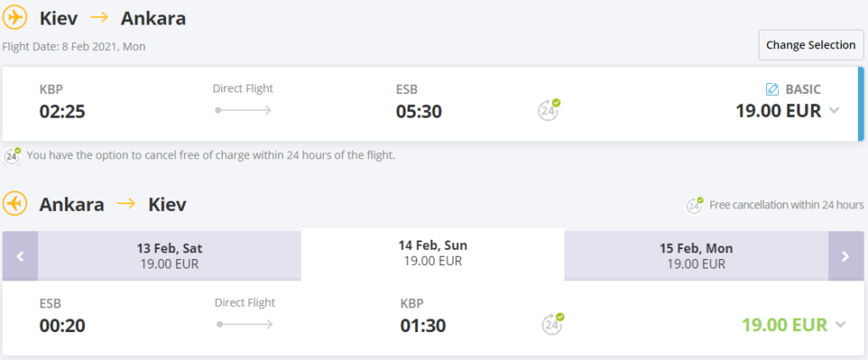Click the returning plane icon beside Ankara
868x360 pixels.
point(15,203)
